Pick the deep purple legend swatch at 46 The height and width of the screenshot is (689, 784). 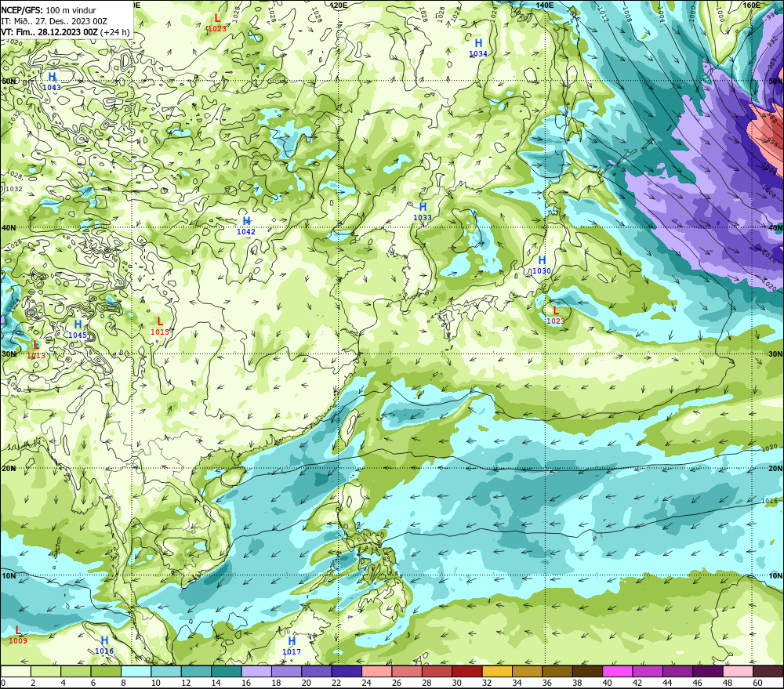[708, 671]
